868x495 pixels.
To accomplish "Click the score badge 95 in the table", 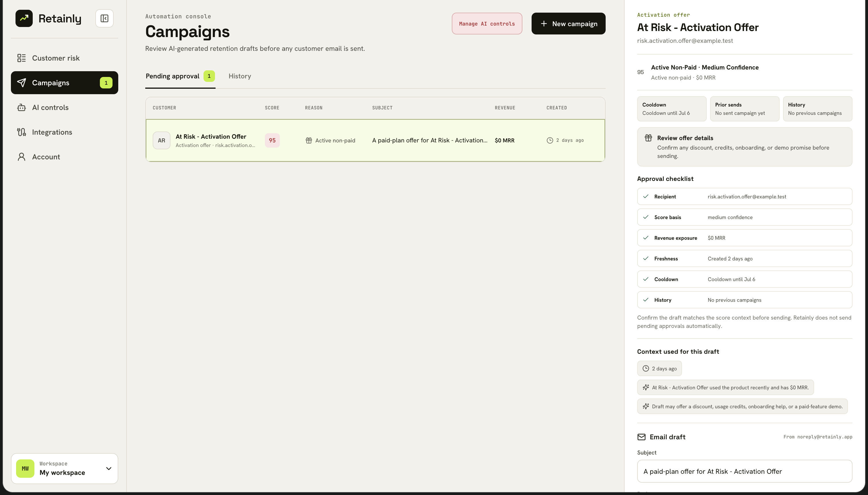I will 272,140.
